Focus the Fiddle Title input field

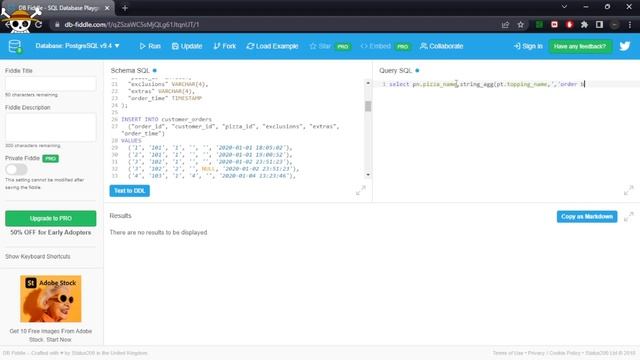click(x=51, y=84)
